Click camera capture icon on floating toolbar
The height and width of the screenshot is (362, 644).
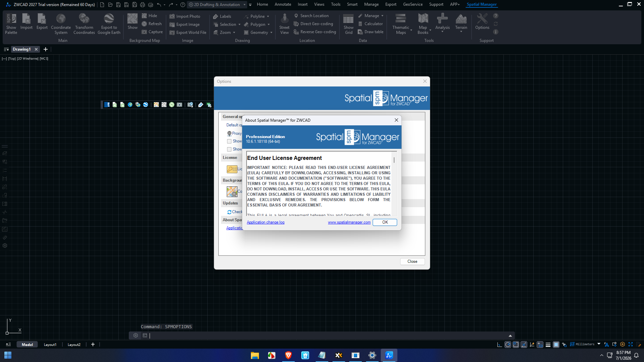[179, 105]
